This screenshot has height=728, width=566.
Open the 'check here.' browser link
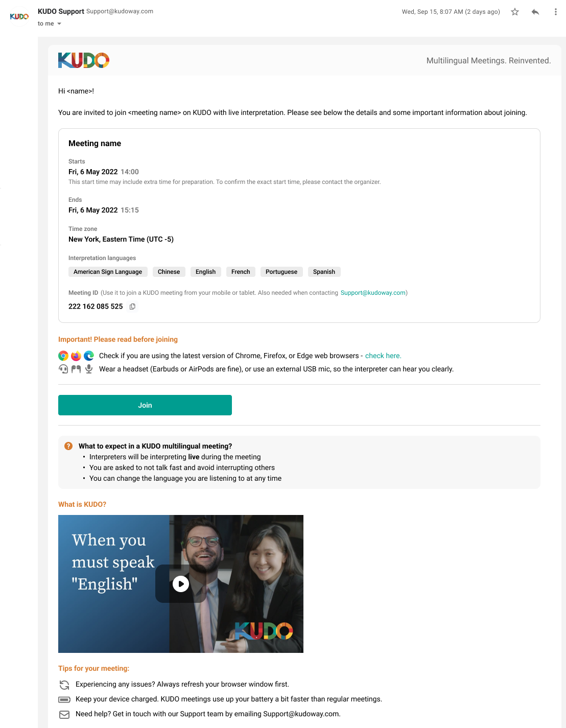(383, 356)
